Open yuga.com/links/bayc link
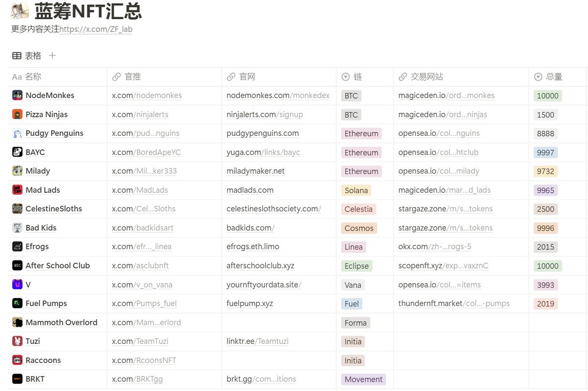This screenshot has height=391, width=588. pyautogui.click(x=263, y=152)
